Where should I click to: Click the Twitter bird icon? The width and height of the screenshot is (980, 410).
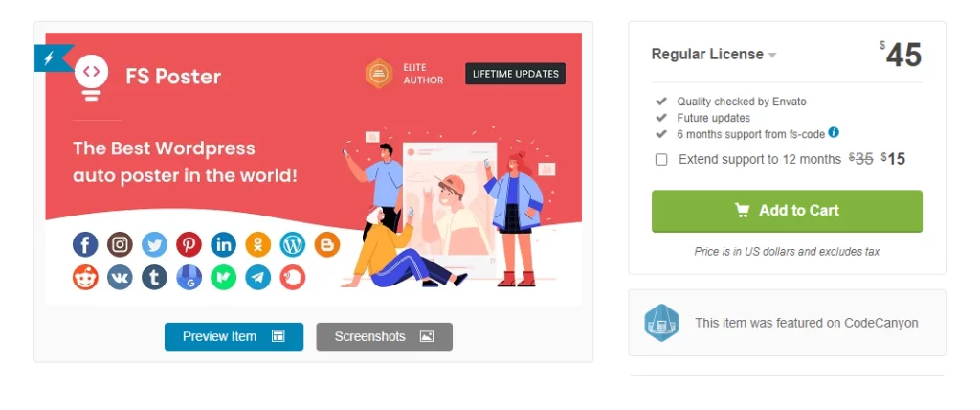click(154, 244)
